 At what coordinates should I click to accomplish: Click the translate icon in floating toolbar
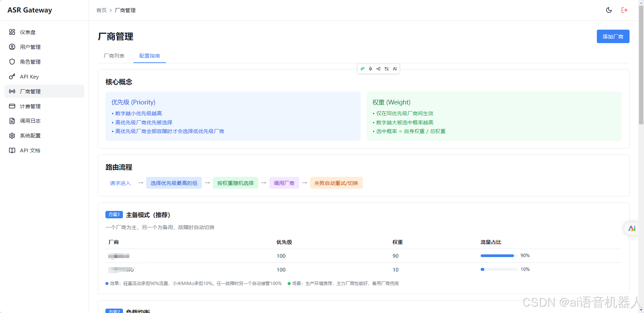tap(387, 69)
